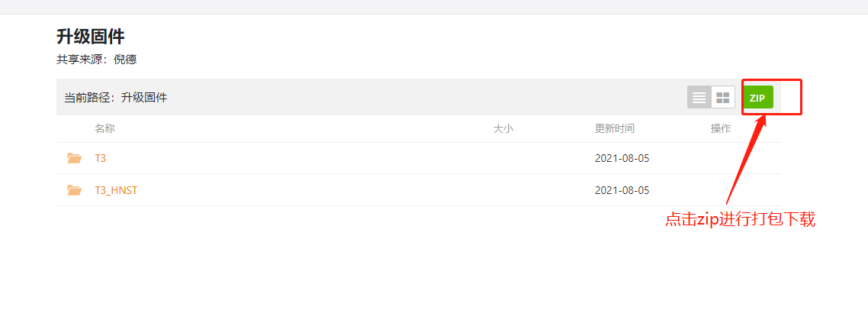Click the T3_HNST folder icon
The height and width of the screenshot is (333, 868).
point(74,190)
